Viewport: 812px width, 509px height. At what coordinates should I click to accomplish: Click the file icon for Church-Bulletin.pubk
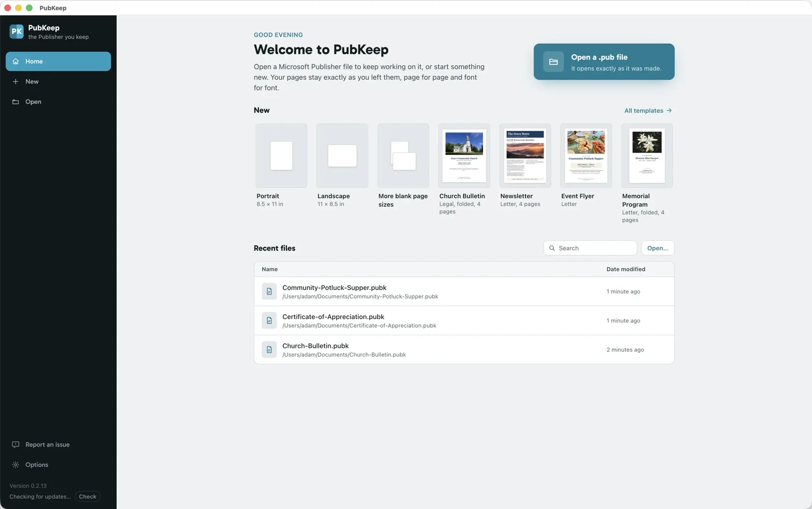[x=269, y=350]
